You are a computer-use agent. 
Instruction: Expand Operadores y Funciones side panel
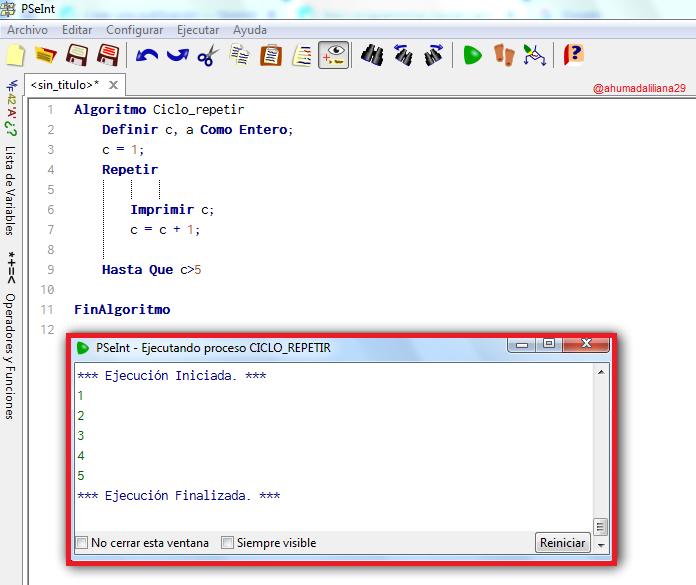pos(11,356)
